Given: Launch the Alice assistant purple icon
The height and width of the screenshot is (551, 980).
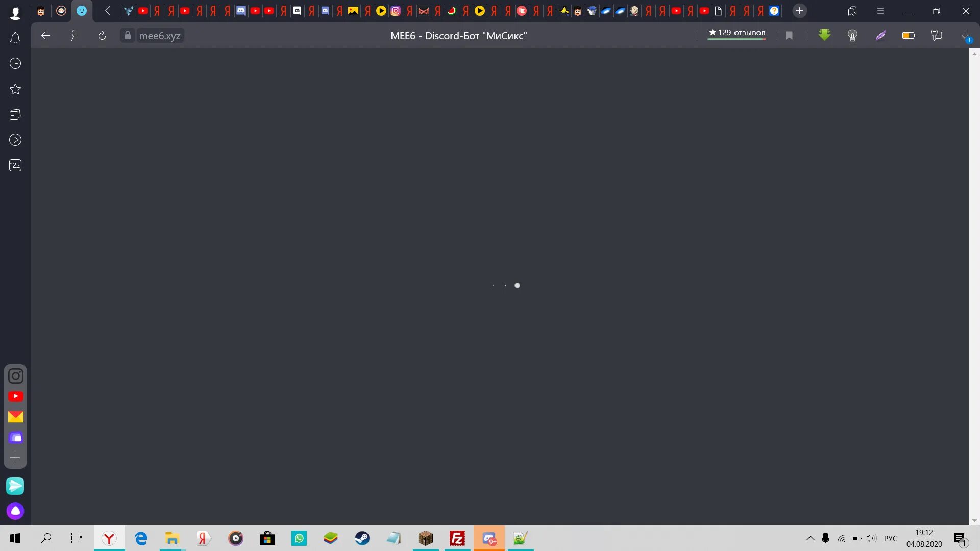Looking at the screenshot, I should pos(15,511).
